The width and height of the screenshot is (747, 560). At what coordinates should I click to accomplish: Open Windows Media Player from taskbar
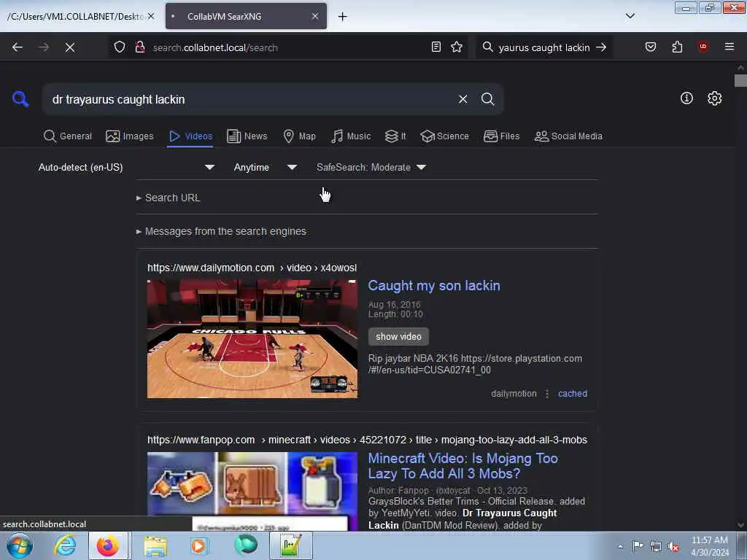199,545
